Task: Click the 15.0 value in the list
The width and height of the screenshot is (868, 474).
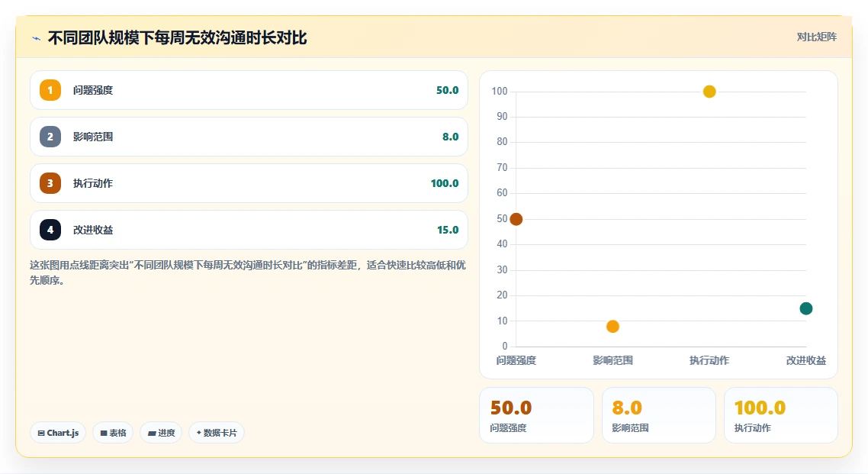Action: (x=447, y=230)
